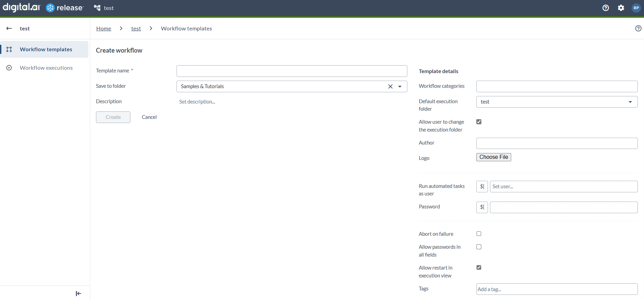This screenshot has height=301, width=644.
Task: Open Workflow executions in the sidebar
Action: (46, 68)
